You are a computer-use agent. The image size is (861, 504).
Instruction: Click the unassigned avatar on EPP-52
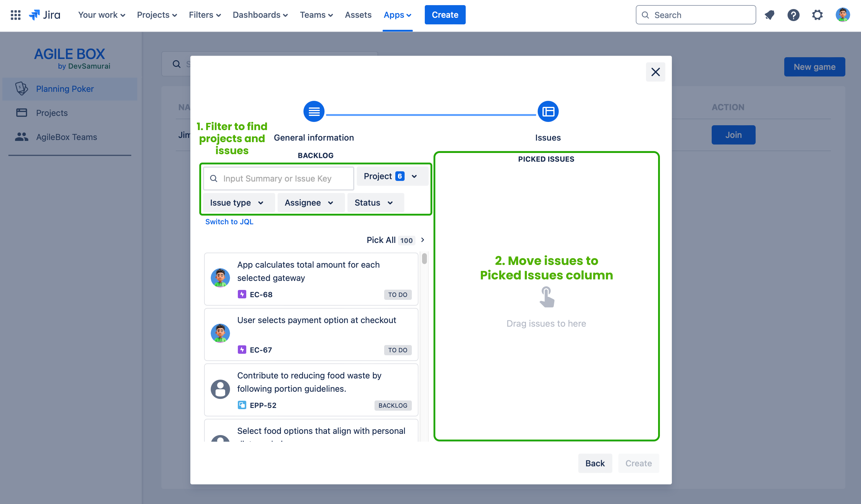click(x=220, y=389)
